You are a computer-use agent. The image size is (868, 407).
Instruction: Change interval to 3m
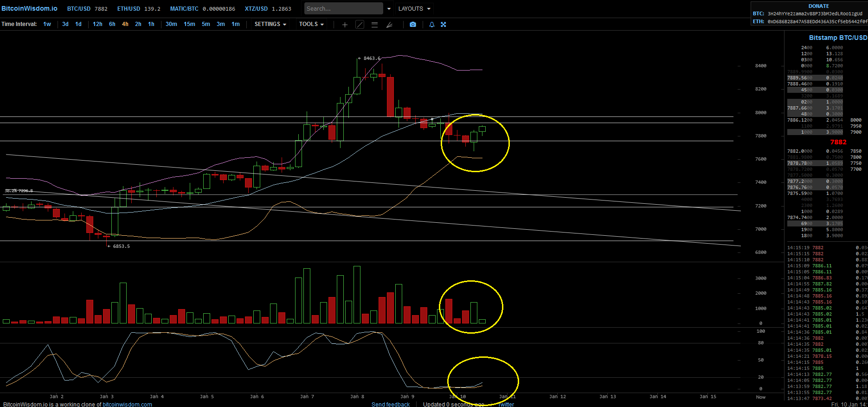tap(221, 24)
